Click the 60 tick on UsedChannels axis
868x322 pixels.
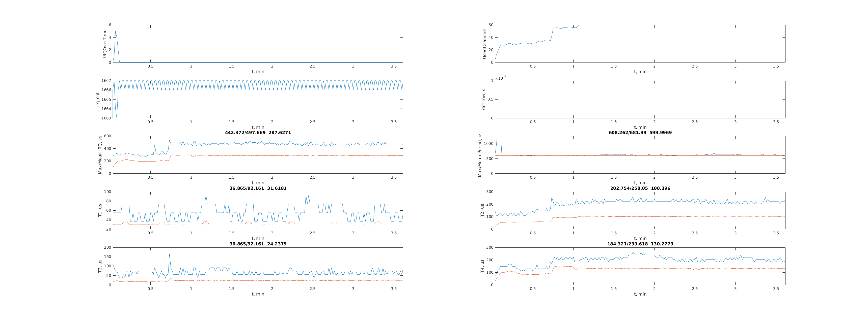[491, 25]
